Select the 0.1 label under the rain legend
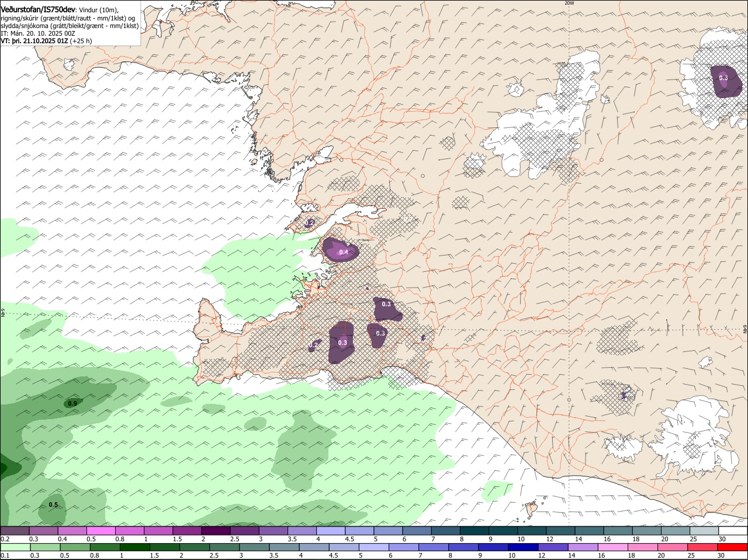The height and width of the screenshot is (560, 748). (5, 555)
